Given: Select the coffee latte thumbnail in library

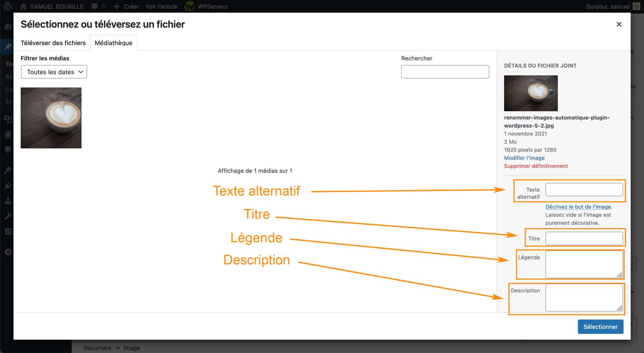Looking at the screenshot, I should (x=51, y=118).
